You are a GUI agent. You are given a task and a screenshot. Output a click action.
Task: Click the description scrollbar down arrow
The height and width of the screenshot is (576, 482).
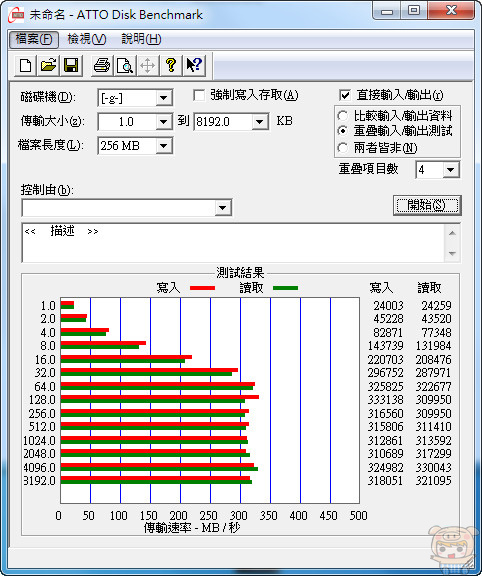pos(452,253)
